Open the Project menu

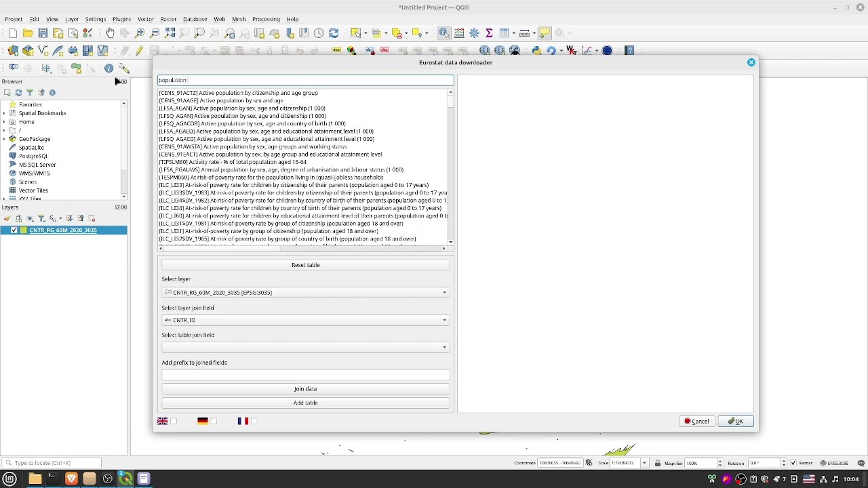coord(14,19)
